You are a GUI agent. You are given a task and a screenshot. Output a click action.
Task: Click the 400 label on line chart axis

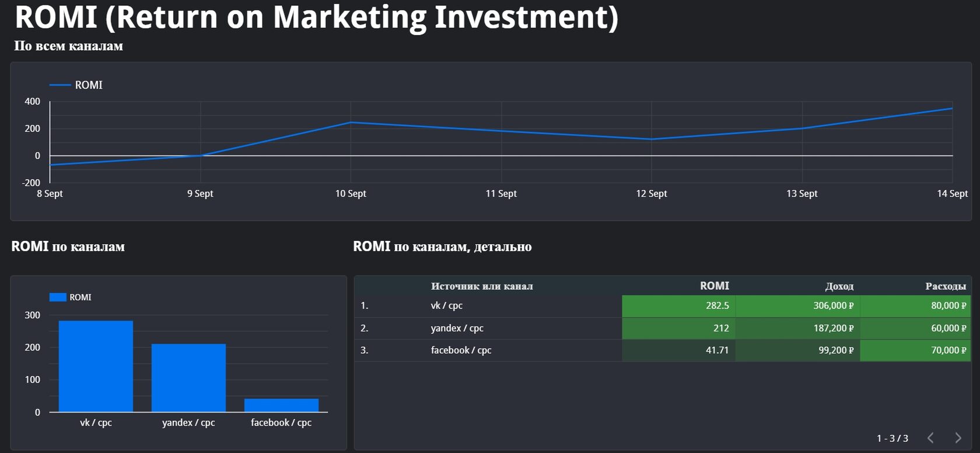pos(32,101)
